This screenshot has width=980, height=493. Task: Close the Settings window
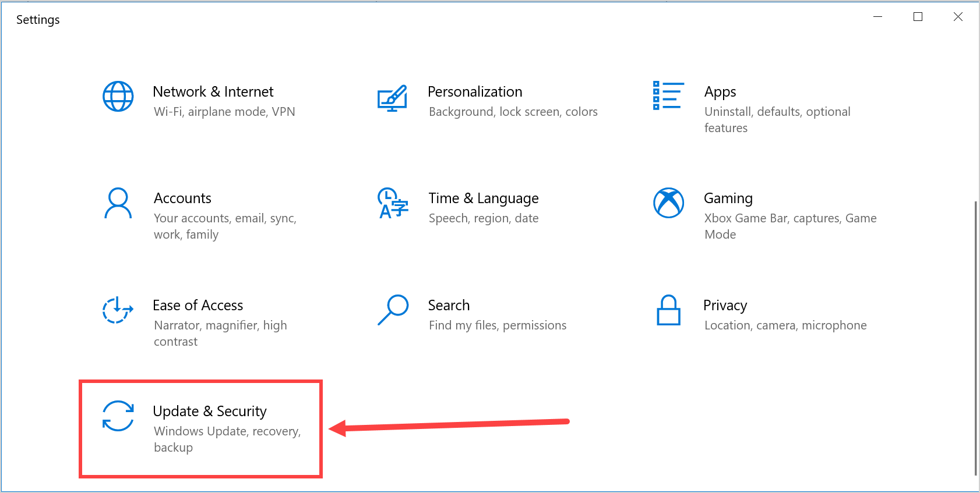pos(958,17)
